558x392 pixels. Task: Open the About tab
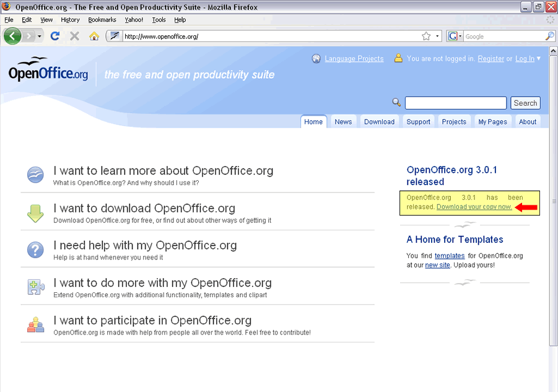(x=528, y=121)
